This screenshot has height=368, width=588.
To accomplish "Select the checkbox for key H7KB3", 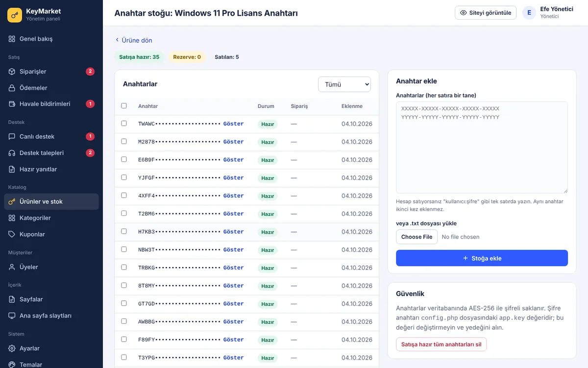I will (124, 232).
